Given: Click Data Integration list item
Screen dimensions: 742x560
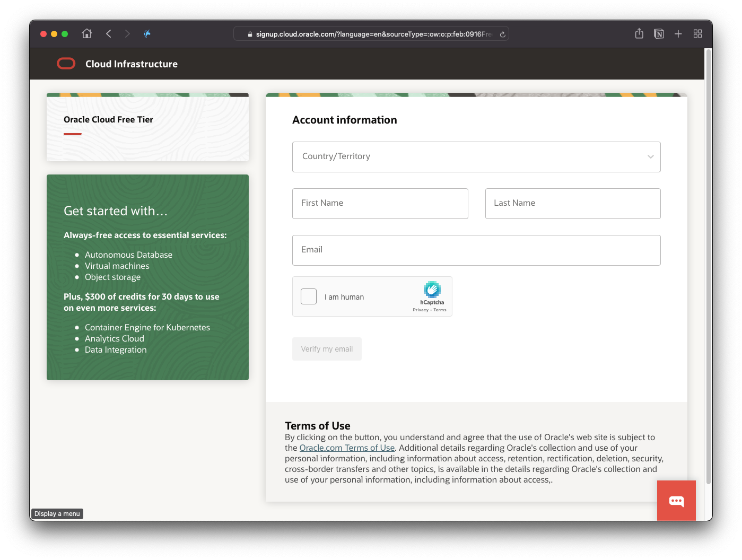Looking at the screenshot, I should (x=116, y=350).
